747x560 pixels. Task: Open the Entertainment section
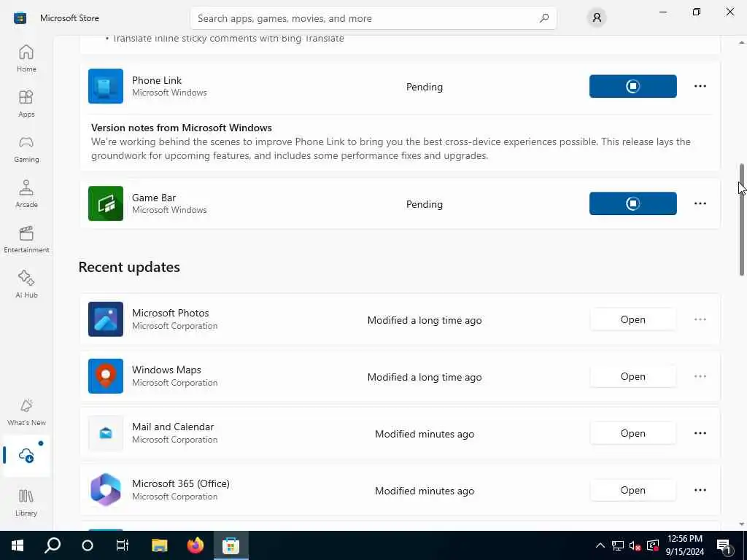click(26, 239)
